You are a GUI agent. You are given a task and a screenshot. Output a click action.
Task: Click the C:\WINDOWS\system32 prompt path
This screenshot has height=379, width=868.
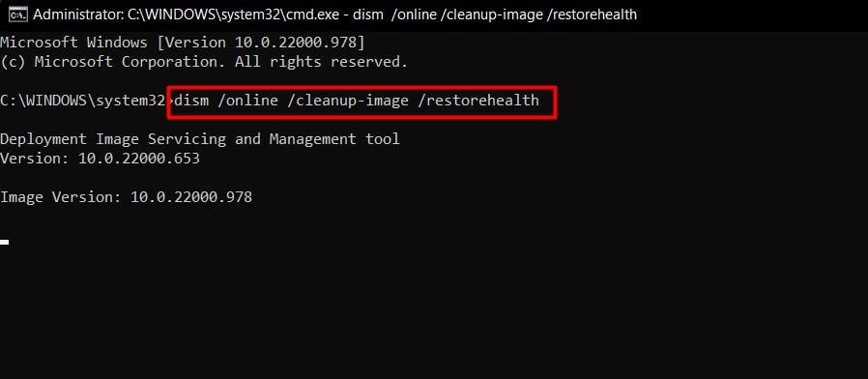point(83,101)
